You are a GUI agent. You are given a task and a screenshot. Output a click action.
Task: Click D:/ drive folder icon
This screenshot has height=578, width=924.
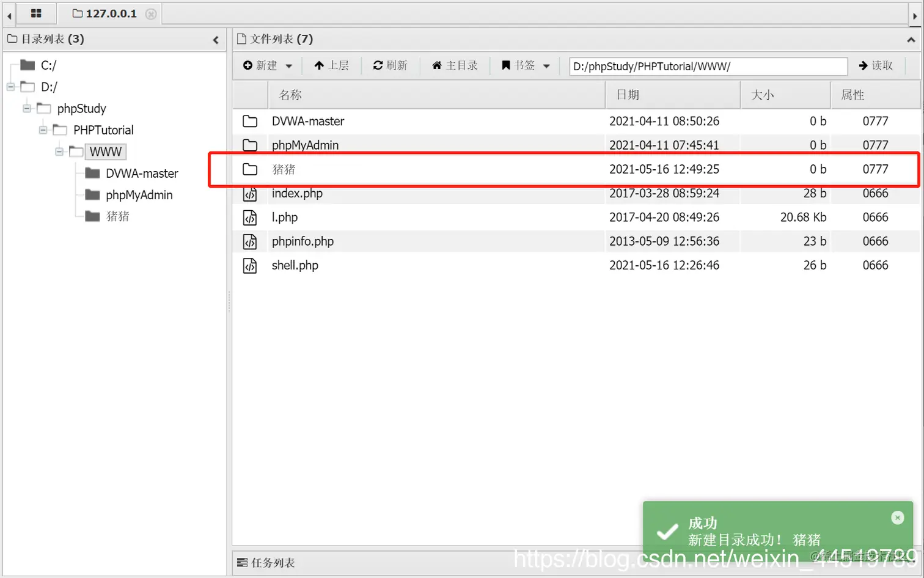pos(28,86)
